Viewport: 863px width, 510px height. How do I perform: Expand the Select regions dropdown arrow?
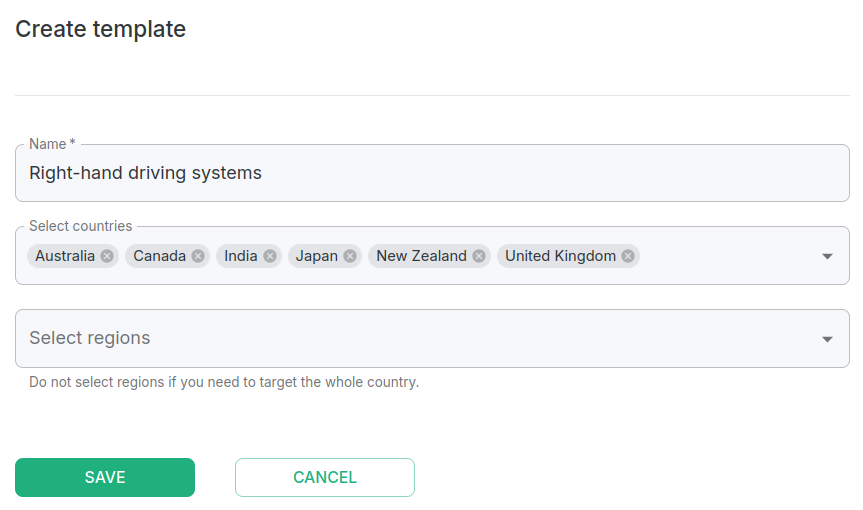(827, 339)
